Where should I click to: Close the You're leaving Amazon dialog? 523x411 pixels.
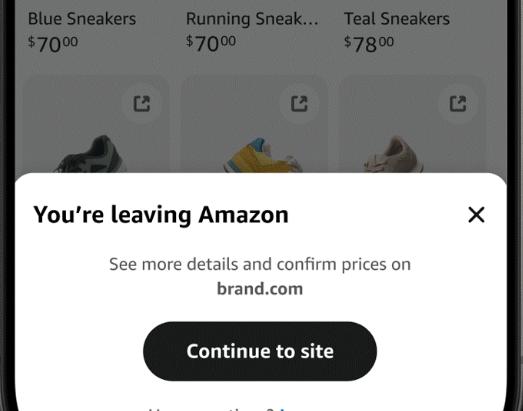click(476, 215)
